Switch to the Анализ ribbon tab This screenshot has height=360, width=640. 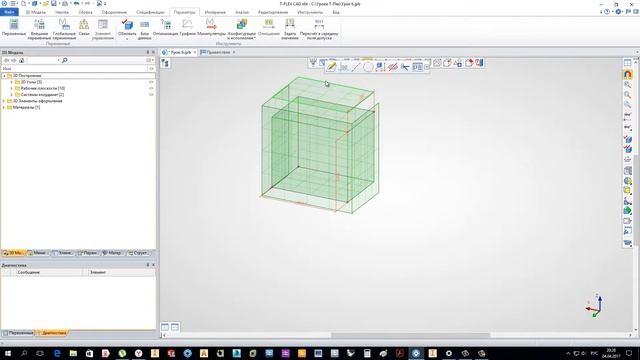click(x=242, y=12)
